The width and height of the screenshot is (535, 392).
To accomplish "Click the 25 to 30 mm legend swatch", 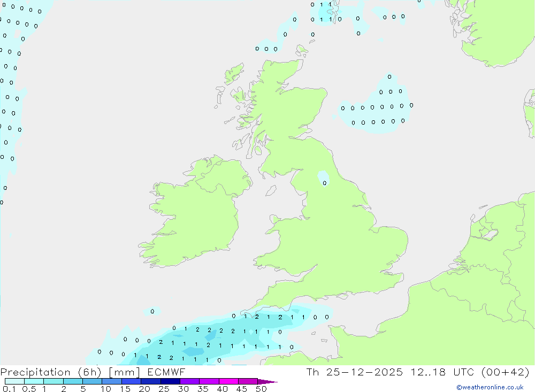I will [x=170, y=381].
